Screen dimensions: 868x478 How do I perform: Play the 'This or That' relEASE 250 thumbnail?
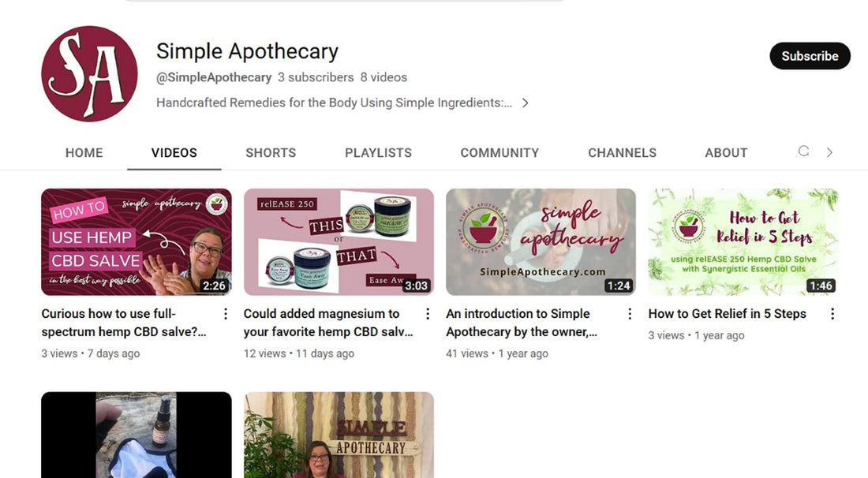[x=339, y=242]
